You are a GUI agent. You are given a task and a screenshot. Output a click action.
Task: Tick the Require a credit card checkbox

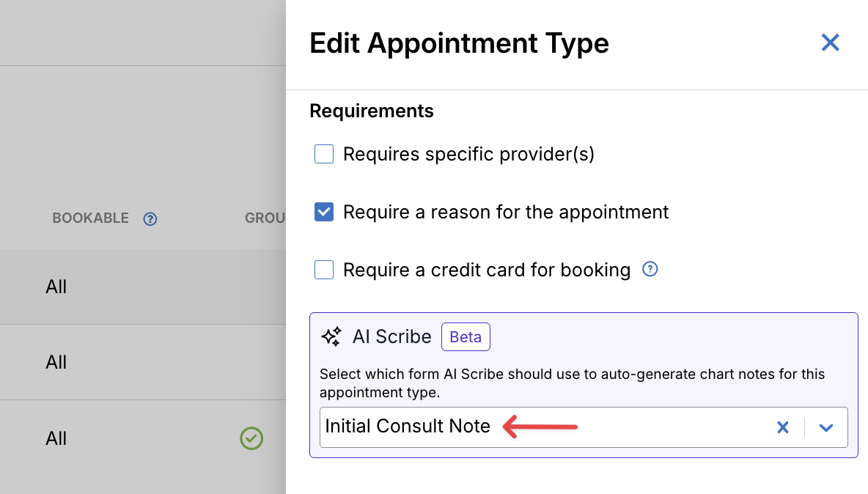[x=324, y=270]
